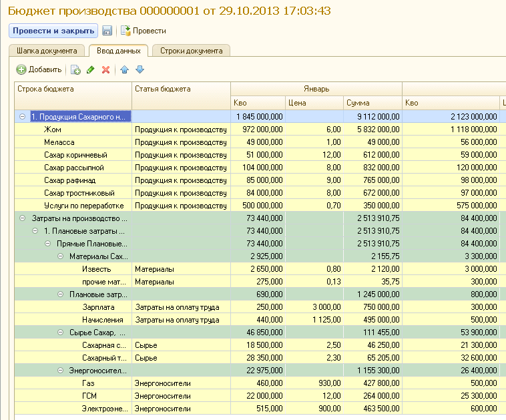Select the Ввод данных tab
Viewport: 506px width, 420px height.
[x=118, y=51]
